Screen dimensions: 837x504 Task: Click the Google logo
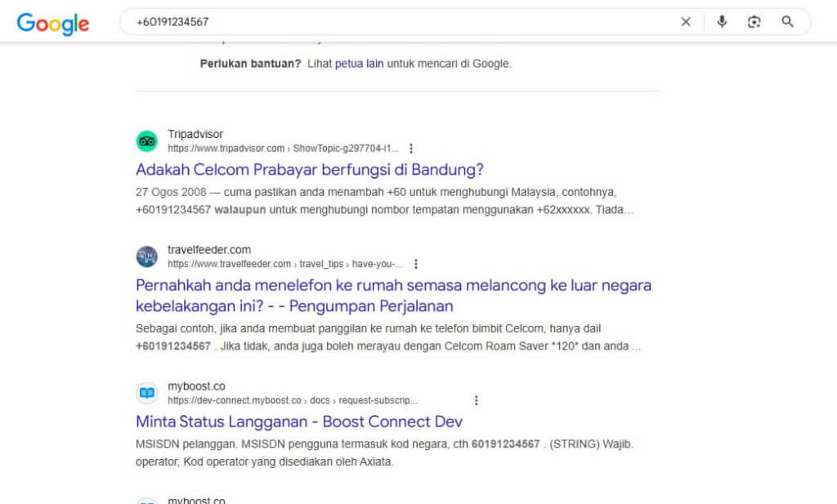coord(53,24)
